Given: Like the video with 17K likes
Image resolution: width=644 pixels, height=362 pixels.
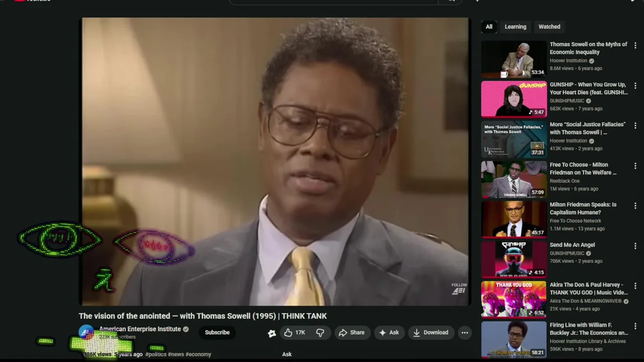Looking at the screenshot, I should (294, 332).
